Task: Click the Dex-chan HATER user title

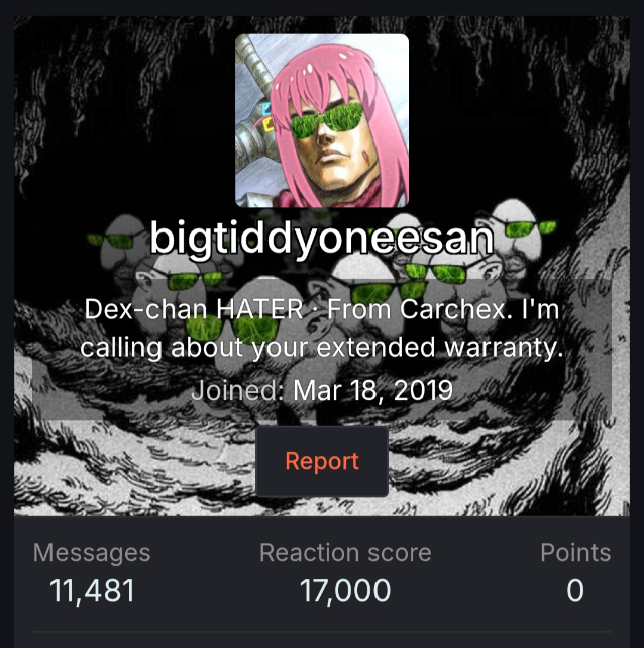Action: pos(194,308)
